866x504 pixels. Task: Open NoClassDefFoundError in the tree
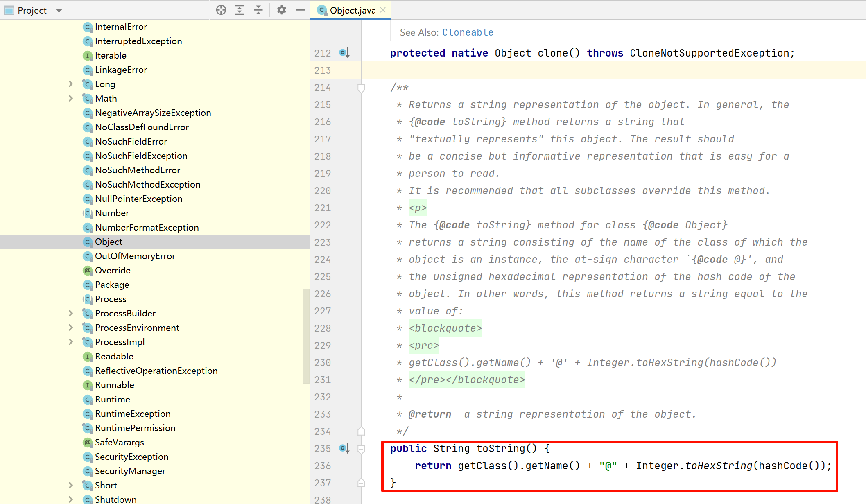(x=142, y=127)
